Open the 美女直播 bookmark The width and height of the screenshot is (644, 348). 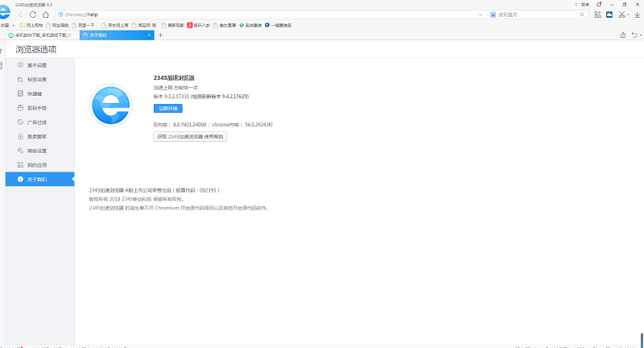(225, 26)
